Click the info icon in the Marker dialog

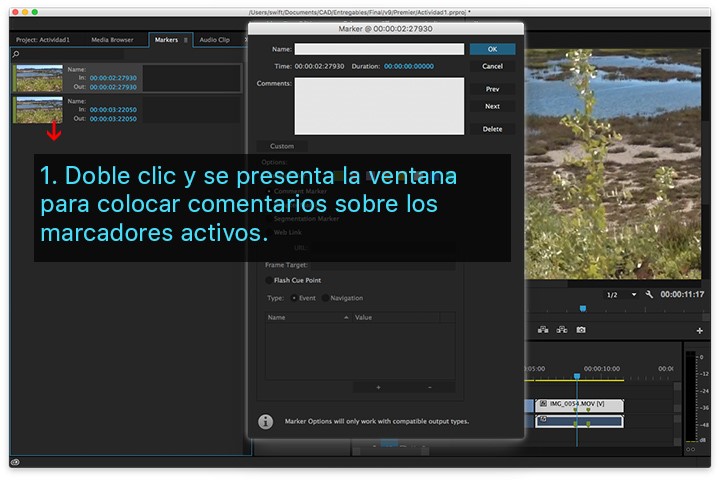coord(265,421)
